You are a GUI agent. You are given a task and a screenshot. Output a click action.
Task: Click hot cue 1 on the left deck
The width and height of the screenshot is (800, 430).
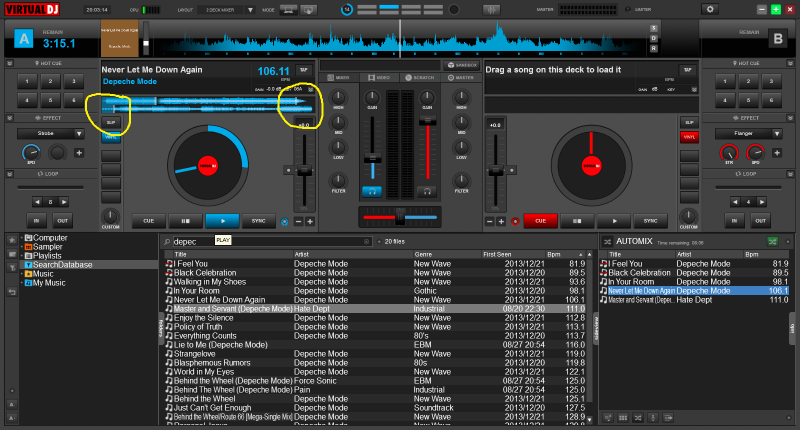point(27,81)
